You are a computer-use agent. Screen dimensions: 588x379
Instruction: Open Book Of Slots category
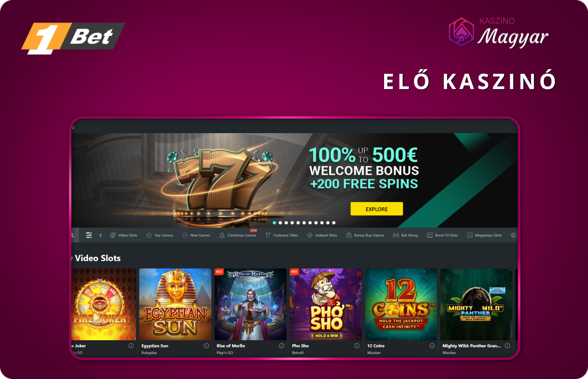point(442,235)
